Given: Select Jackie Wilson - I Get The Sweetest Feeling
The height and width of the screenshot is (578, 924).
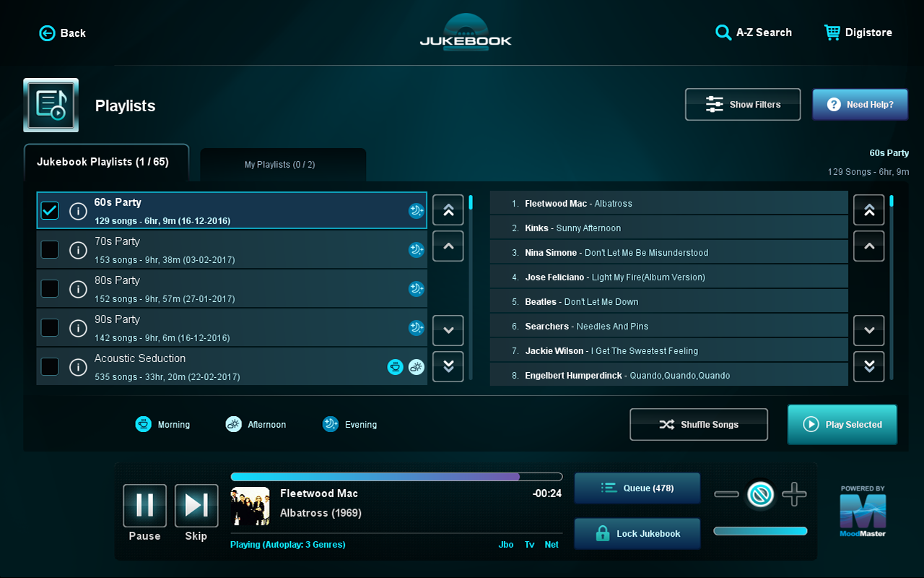Looking at the screenshot, I should [668, 350].
